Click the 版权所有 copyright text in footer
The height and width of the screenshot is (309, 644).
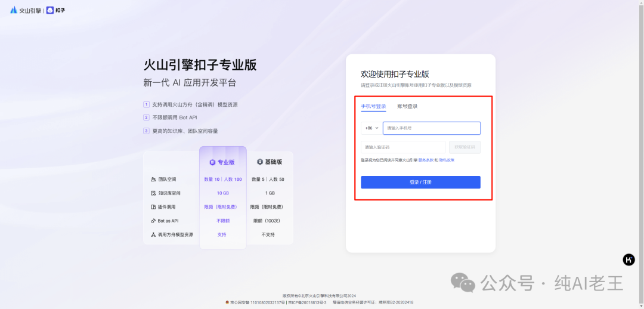(x=319, y=296)
